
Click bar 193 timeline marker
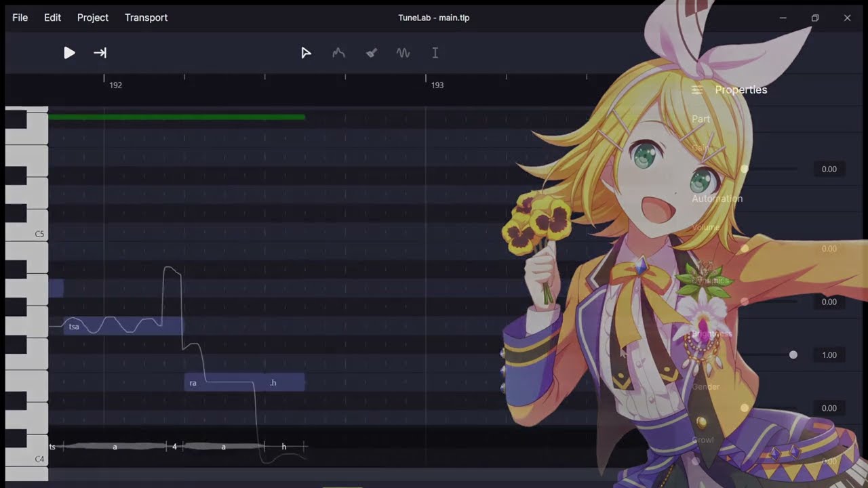click(437, 85)
